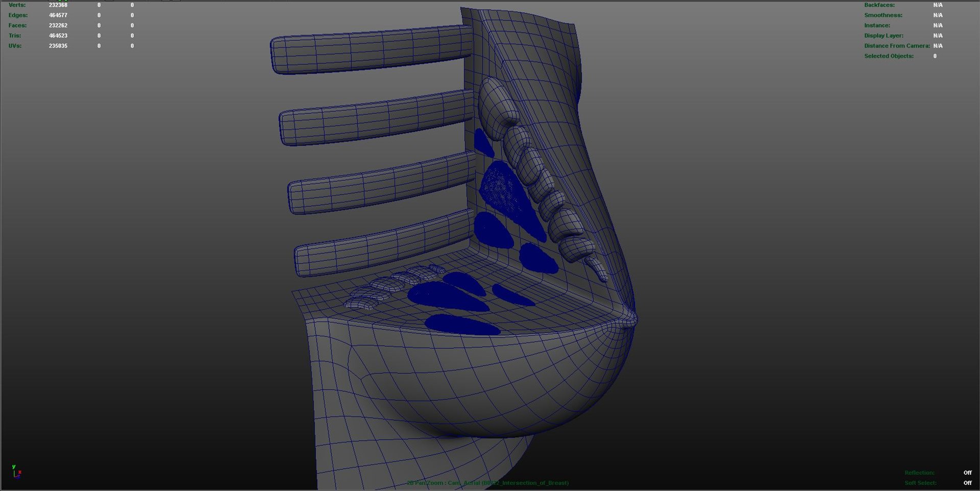Click the 'Edges:' heads-up label
The width and height of the screenshot is (980, 491).
(18, 15)
